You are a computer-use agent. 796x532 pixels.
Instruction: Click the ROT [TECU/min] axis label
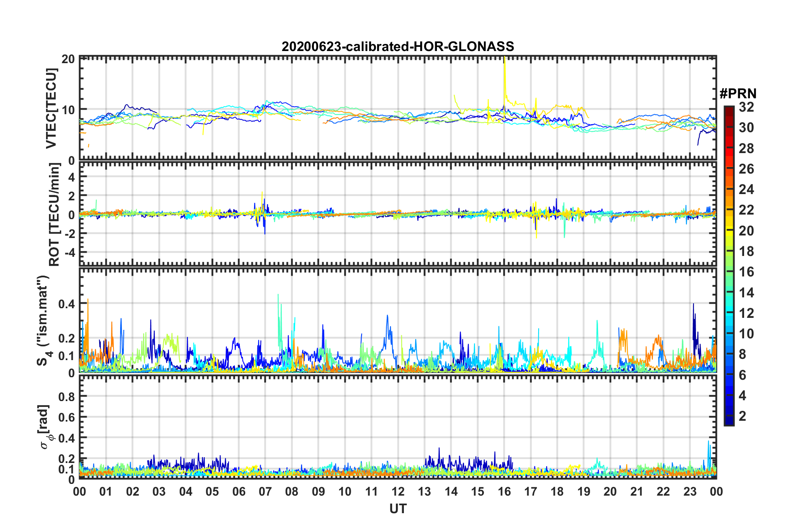(54, 215)
